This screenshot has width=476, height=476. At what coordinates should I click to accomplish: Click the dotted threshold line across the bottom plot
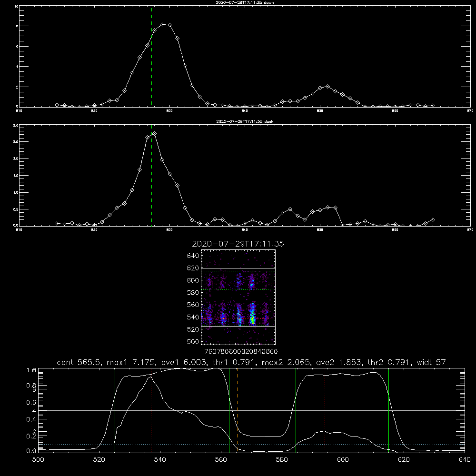coord(251,445)
